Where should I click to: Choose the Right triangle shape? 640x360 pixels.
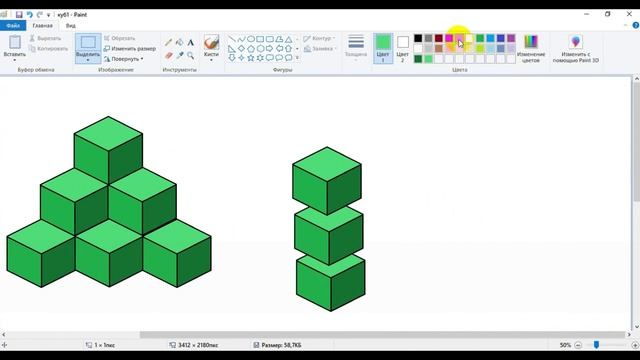pyautogui.click(x=232, y=49)
